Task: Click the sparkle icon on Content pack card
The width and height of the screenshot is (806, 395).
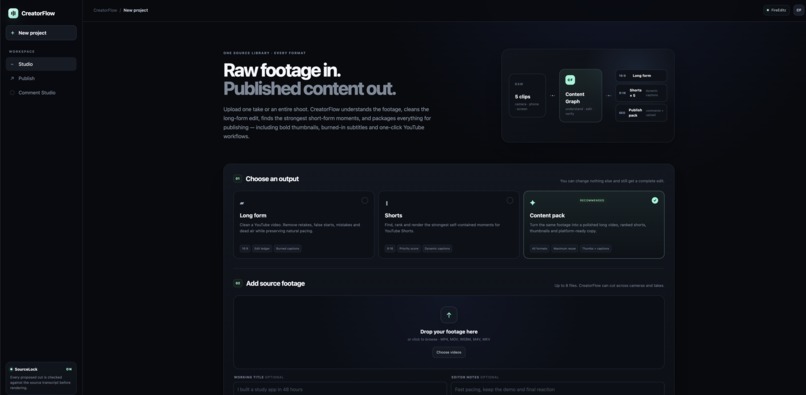Action: point(533,203)
